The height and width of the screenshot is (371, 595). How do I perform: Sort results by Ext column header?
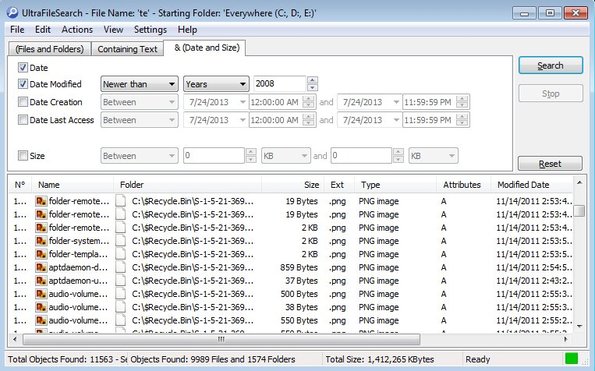(339, 185)
